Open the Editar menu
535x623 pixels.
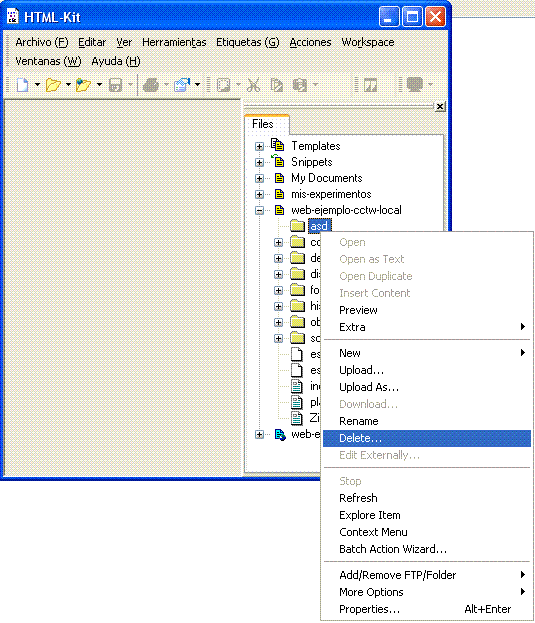click(92, 42)
